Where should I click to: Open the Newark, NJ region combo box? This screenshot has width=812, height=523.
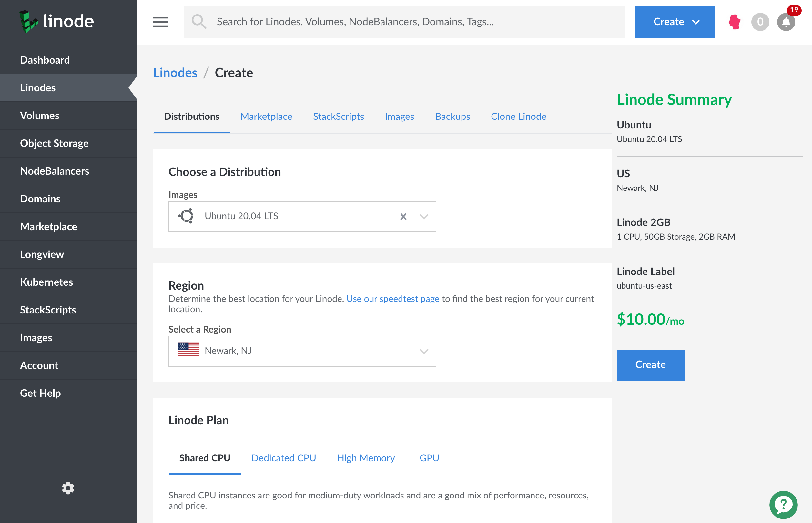point(302,351)
